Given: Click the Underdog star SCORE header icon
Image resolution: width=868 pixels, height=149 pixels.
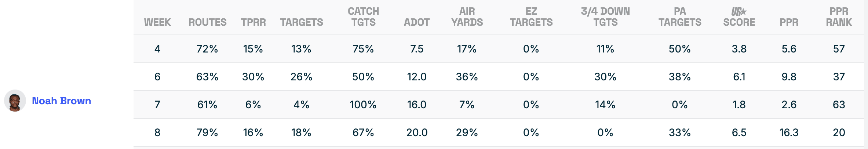Looking at the screenshot, I should [x=739, y=12].
